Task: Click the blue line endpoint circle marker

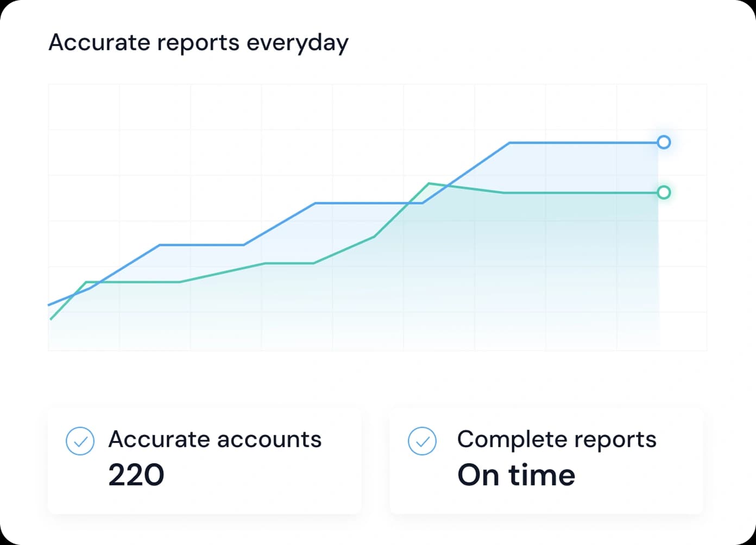Action: [x=663, y=142]
